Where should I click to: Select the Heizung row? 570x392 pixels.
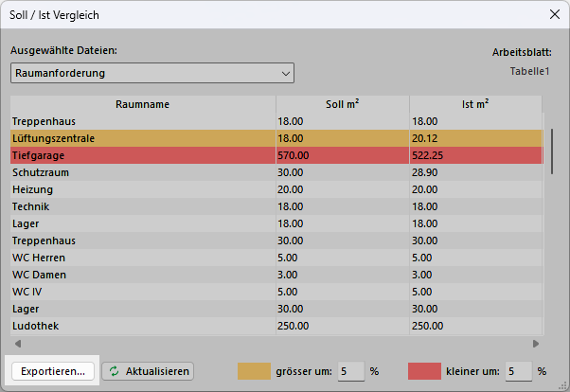[142, 189]
